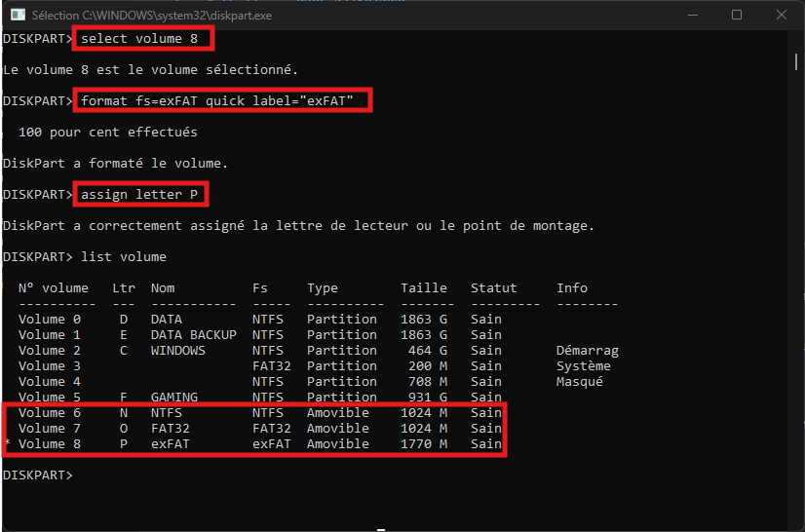
Task: Maximize the diskpart.exe console window
Action: click(x=737, y=15)
